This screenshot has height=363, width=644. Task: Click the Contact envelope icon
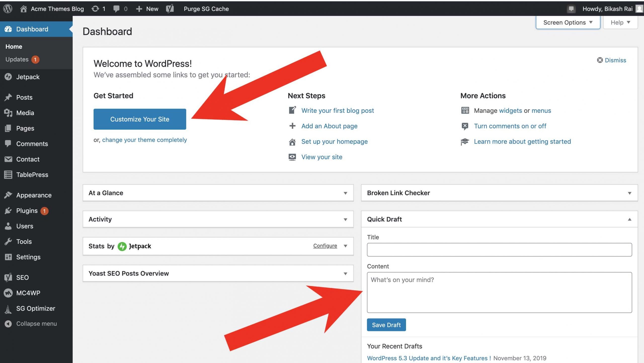tap(8, 159)
